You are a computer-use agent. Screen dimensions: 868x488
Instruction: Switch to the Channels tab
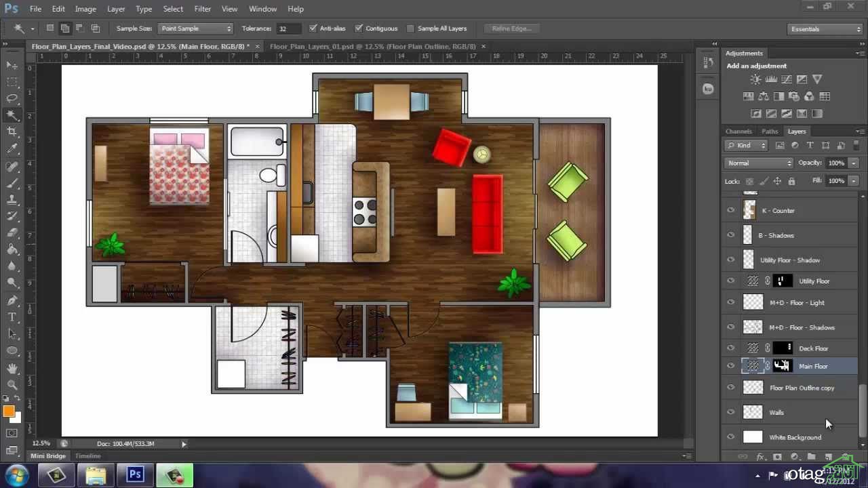pos(738,131)
